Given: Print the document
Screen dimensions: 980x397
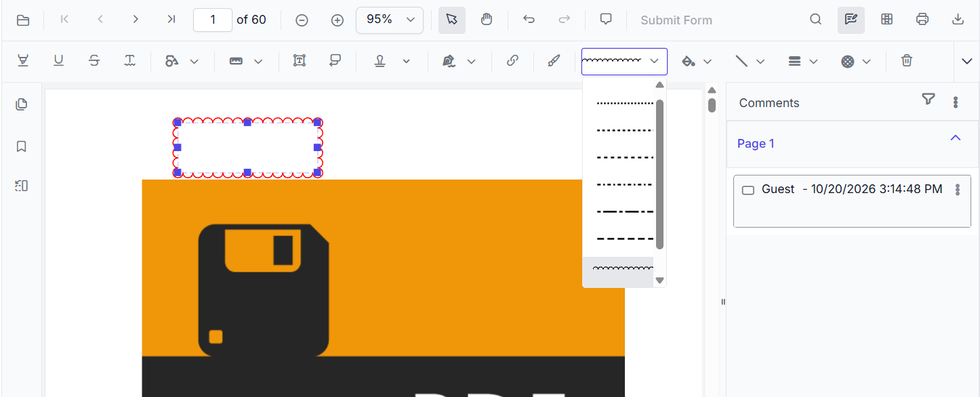Looking at the screenshot, I should (x=922, y=20).
